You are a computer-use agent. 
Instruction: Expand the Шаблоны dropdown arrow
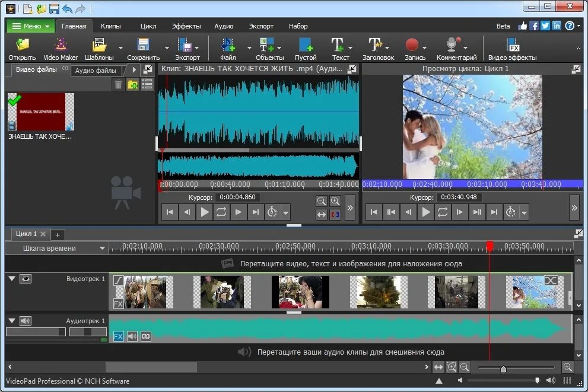coord(120,48)
